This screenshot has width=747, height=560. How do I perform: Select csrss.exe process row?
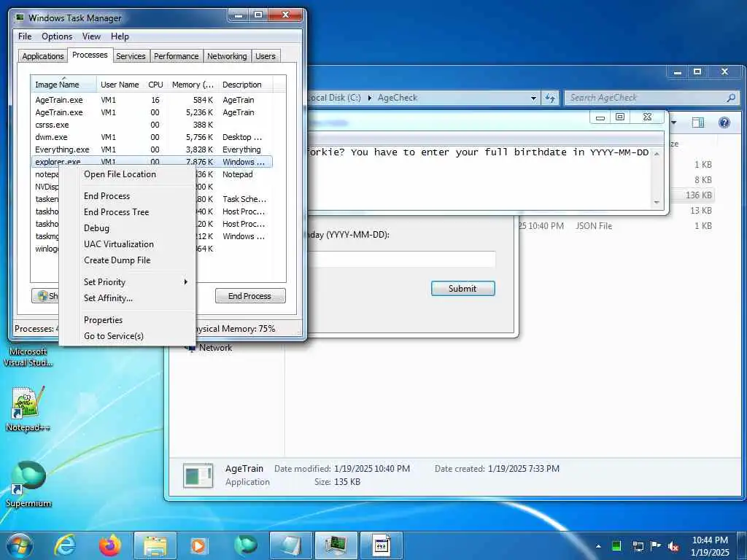pos(152,125)
